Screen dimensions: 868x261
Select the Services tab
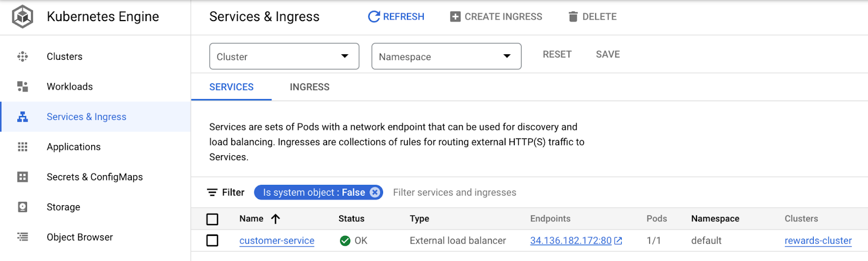[231, 87]
